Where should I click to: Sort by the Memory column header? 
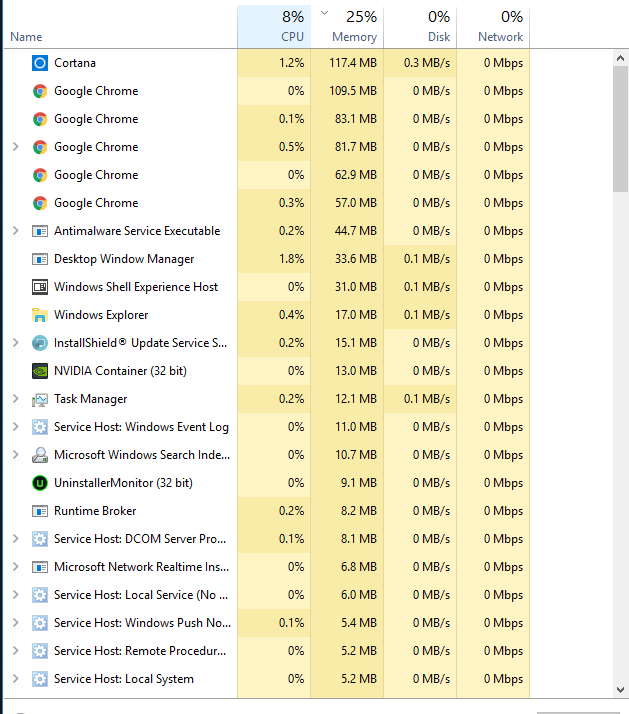[347, 27]
